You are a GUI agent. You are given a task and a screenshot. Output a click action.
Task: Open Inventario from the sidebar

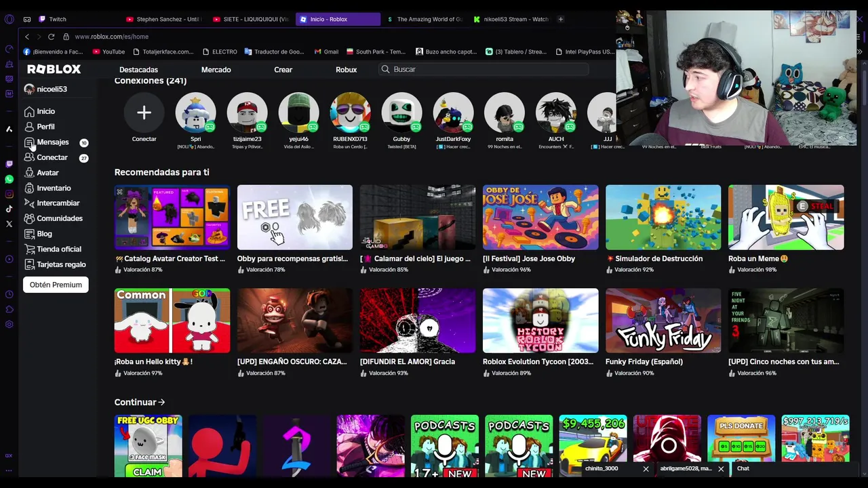(47, 188)
